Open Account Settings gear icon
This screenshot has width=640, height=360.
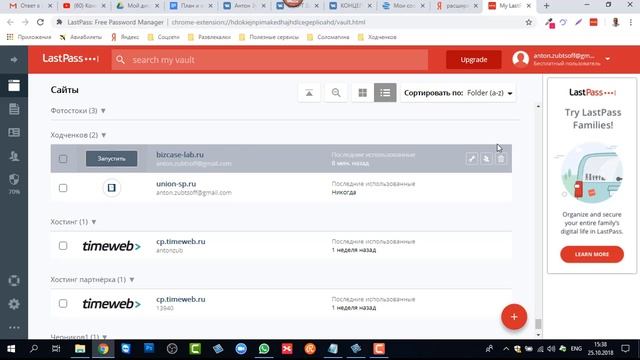pyautogui.click(x=14, y=304)
